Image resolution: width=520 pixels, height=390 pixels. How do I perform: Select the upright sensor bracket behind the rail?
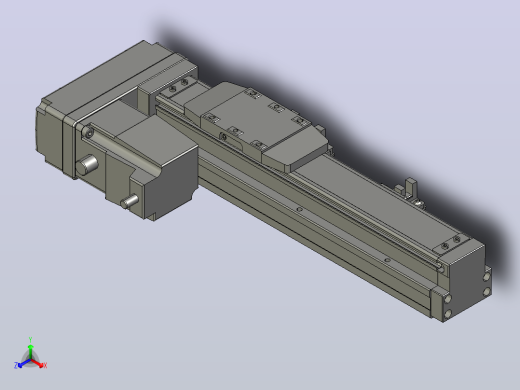click(411, 187)
